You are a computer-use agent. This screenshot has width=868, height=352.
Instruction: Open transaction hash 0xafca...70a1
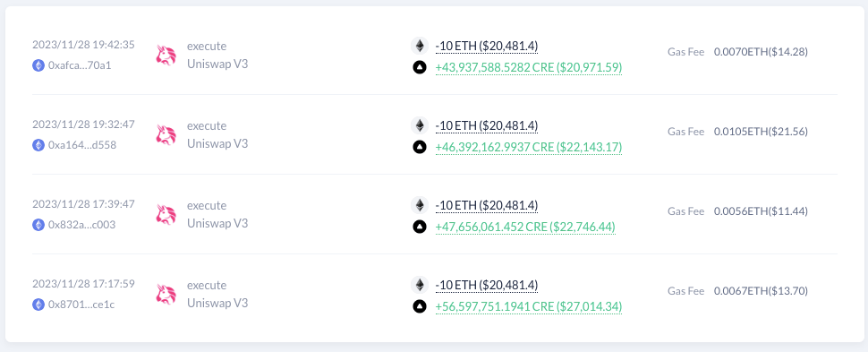tap(80, 64)
